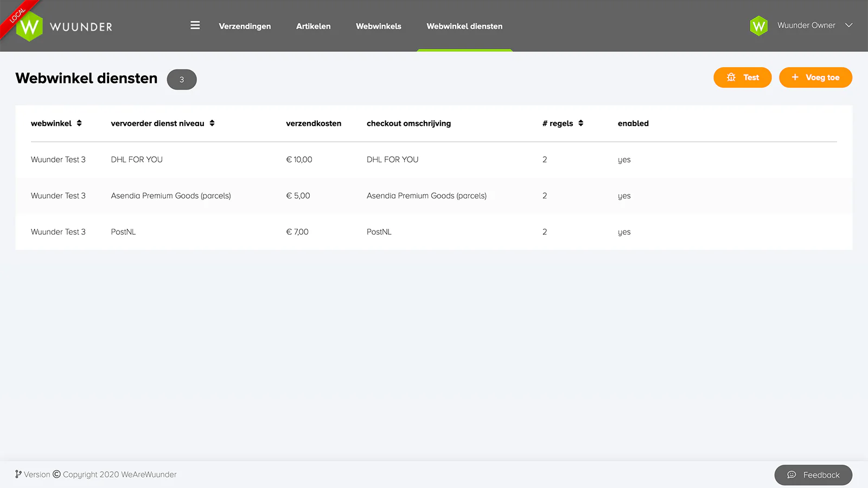Open the DHL FOR YOU service row
Image resolution: width=868 pixels, height=488 pixels.
tap(434, 159)
